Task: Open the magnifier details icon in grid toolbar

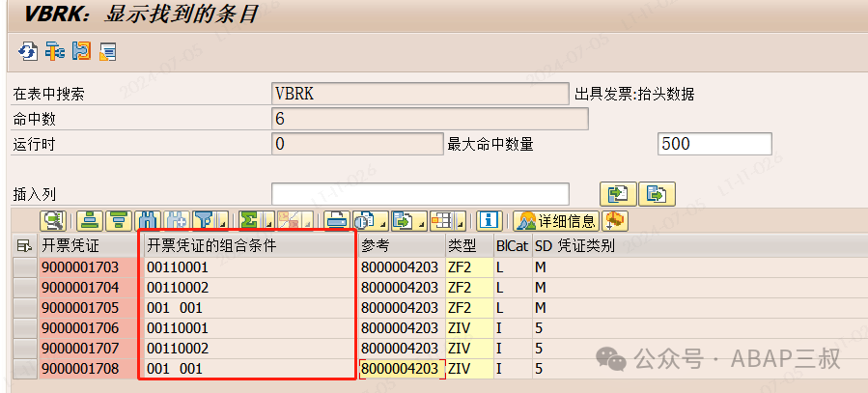Action: click(x=53, y=221)
